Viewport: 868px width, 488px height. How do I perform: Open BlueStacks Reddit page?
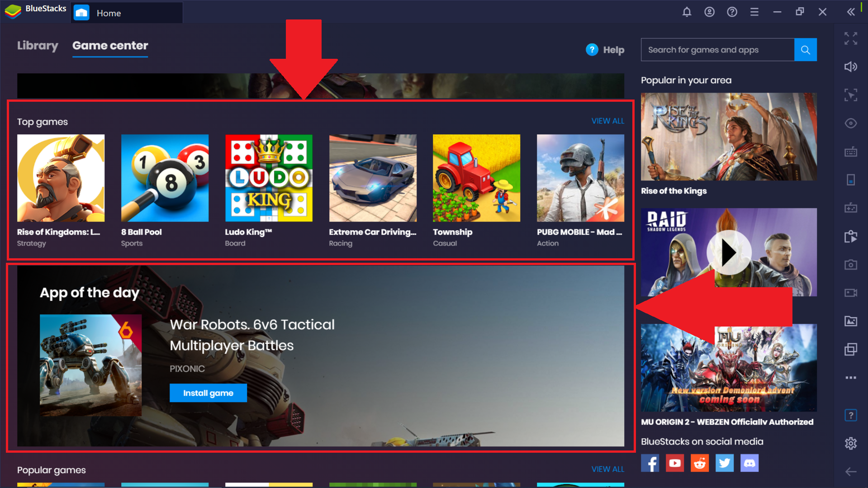700,463
